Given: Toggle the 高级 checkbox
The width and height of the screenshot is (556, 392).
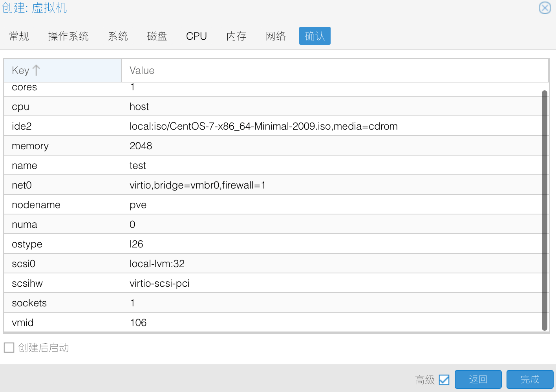Looking at the screenshot, I should [444, 380].
